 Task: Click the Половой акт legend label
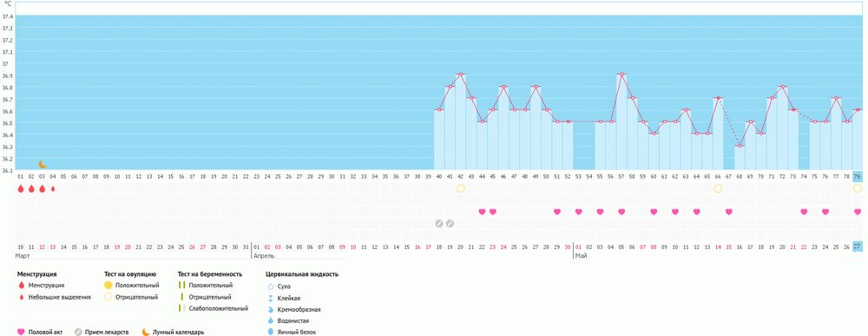[x=45, y=333]
